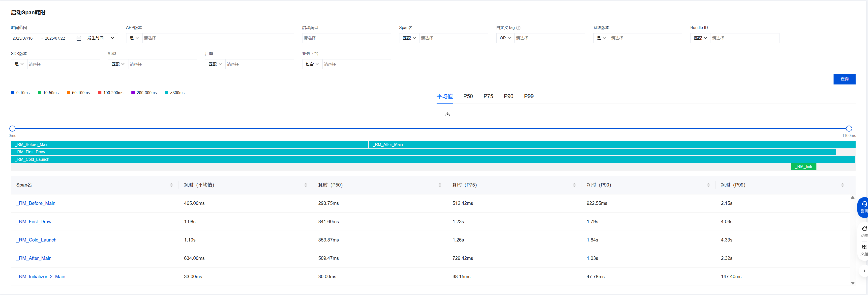Expand the 发生时间 dropdown
The image size is (868, 295).
click(100, 38)
